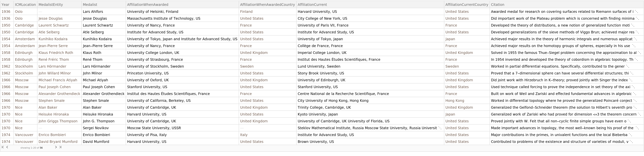
Task: Click Hong Kong country entity for Smale
Action: coord(455,101)
